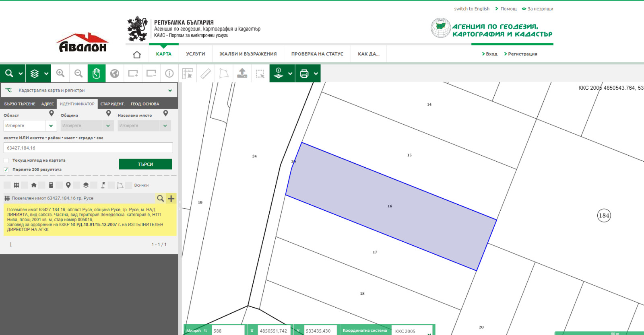Click the globe full extent icon
The width and height of the screenshot is (644, 335).
click(x=115, y=73)
